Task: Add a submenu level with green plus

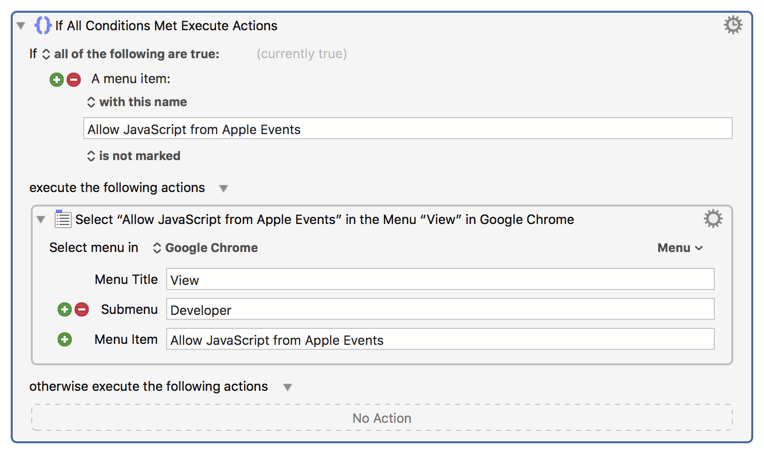Action: pos(65,310)
